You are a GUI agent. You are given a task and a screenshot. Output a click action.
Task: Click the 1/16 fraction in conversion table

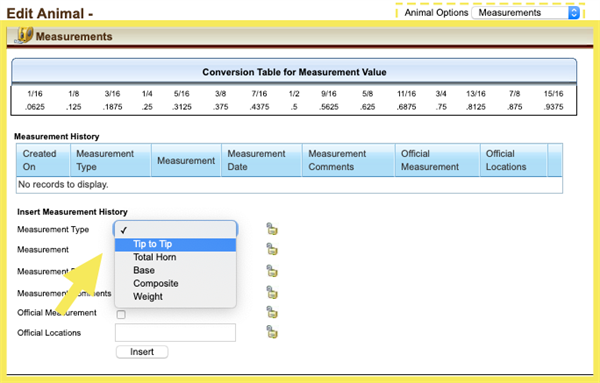tap(35, 94)
